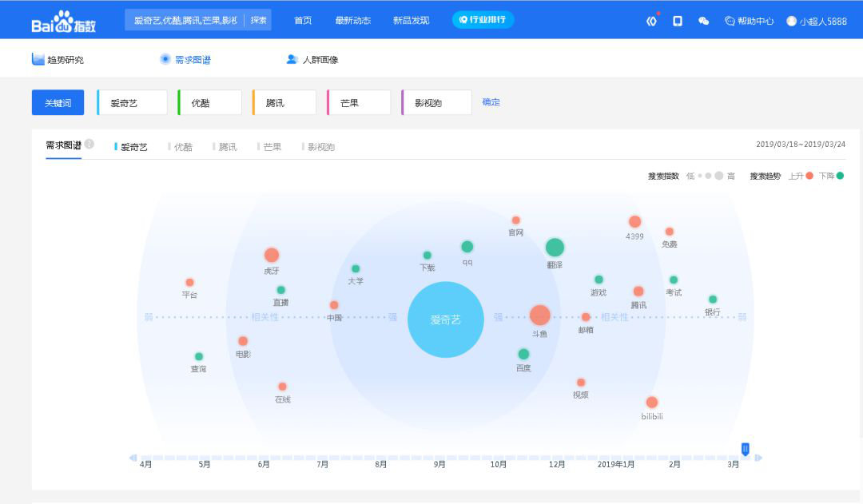This screenshot has height=504, width=863.
Task: Click the mobile device icon in header
Action: click(678, 21)
